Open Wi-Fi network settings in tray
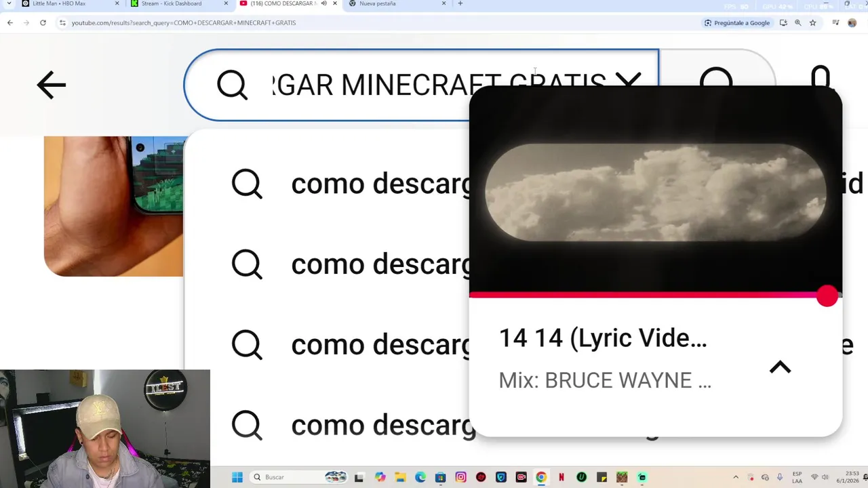868x488 pixels. [x=814, y=477]
